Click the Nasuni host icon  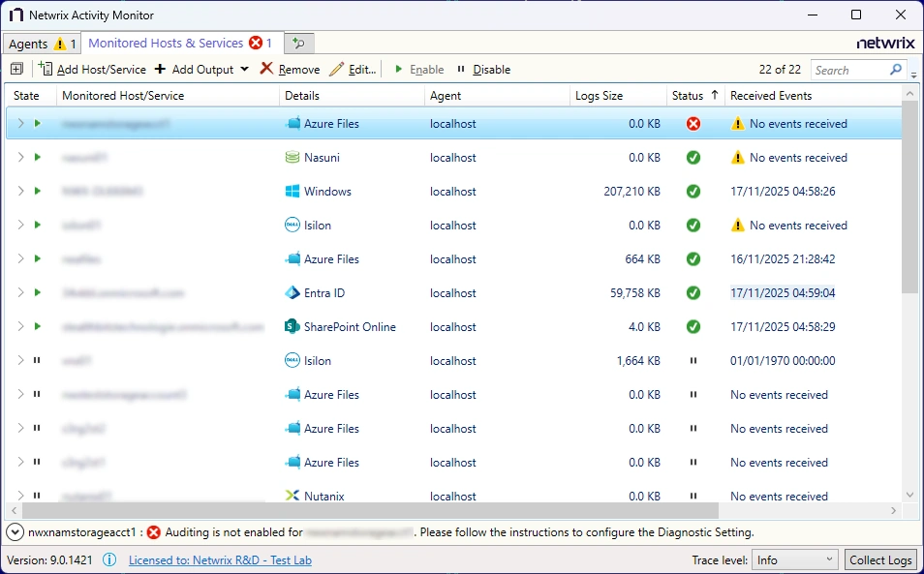293,158
